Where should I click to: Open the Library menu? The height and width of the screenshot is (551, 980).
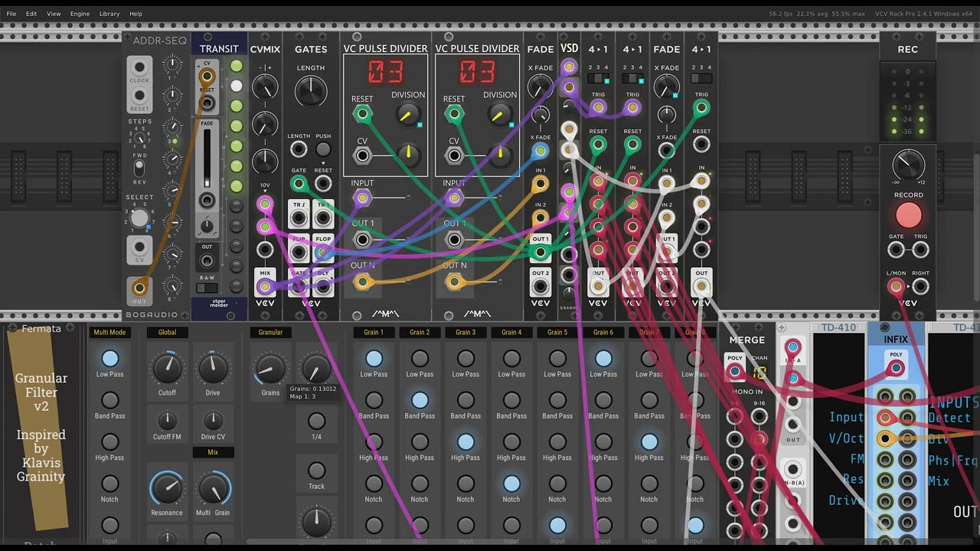coord(109,14)
